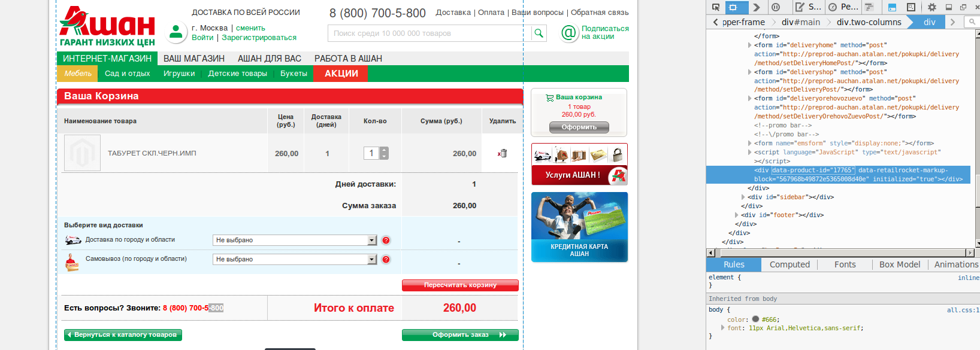This screenshot has height=350, width=980.
Task: Open the Кредитная карта Ашан banner
Action: [579, 227]
